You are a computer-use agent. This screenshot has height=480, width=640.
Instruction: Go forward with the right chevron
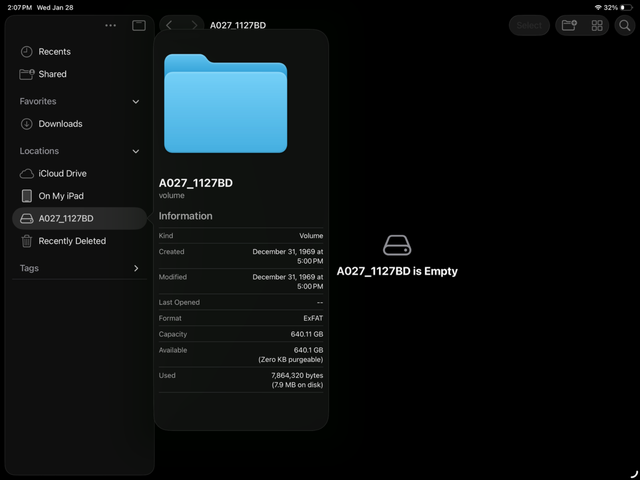click(194, 25)
